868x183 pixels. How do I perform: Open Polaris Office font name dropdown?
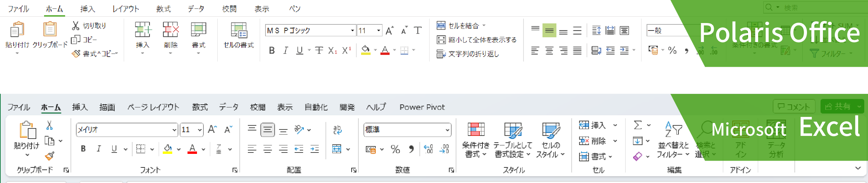(353, 30)
